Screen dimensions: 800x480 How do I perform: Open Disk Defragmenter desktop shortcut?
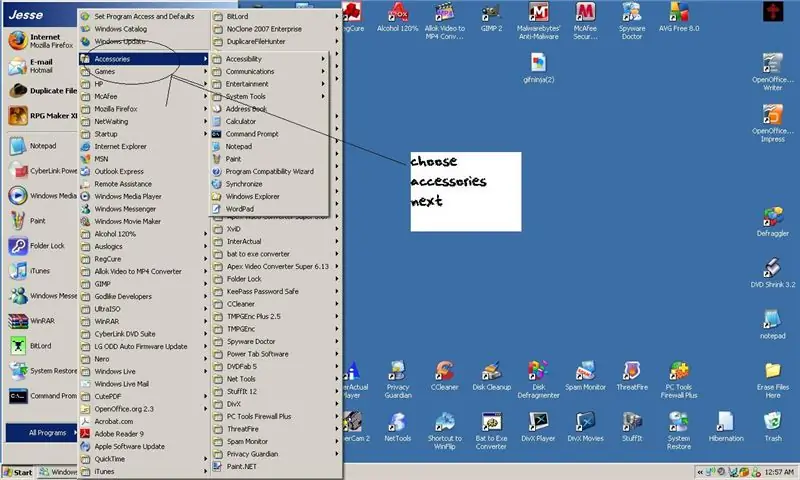pyautogui.click(x=538, y=380)
